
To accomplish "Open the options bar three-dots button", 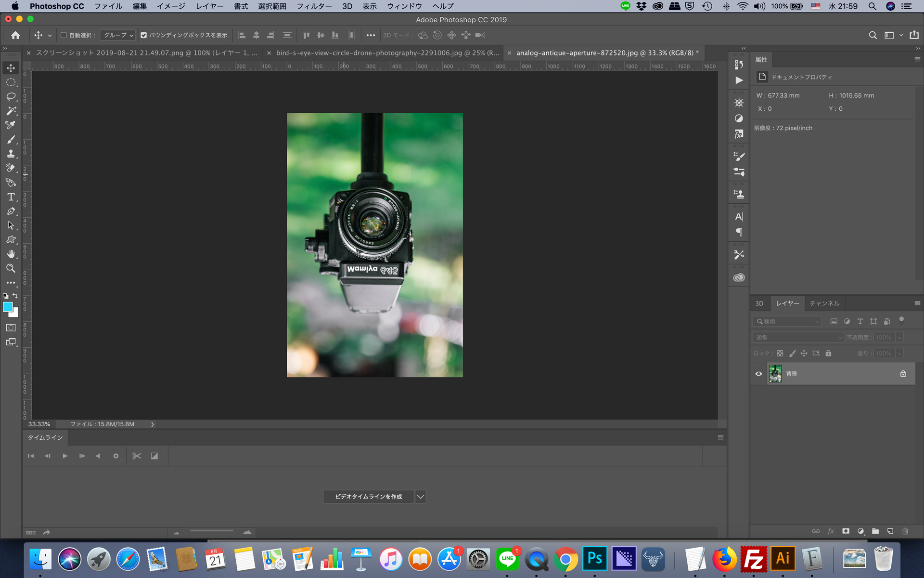I will coord(370,35).
